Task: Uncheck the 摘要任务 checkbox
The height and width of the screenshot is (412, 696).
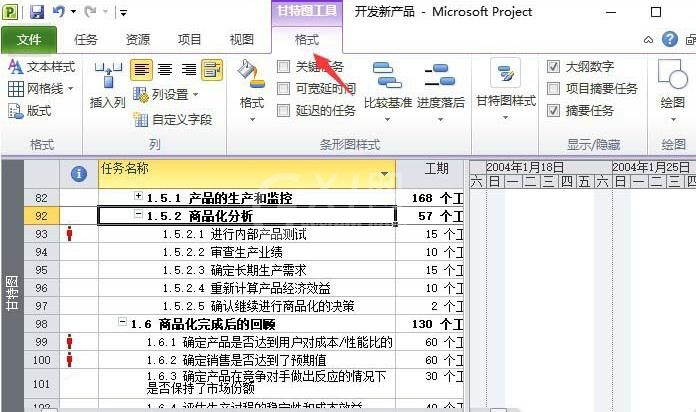Action: 553,110
